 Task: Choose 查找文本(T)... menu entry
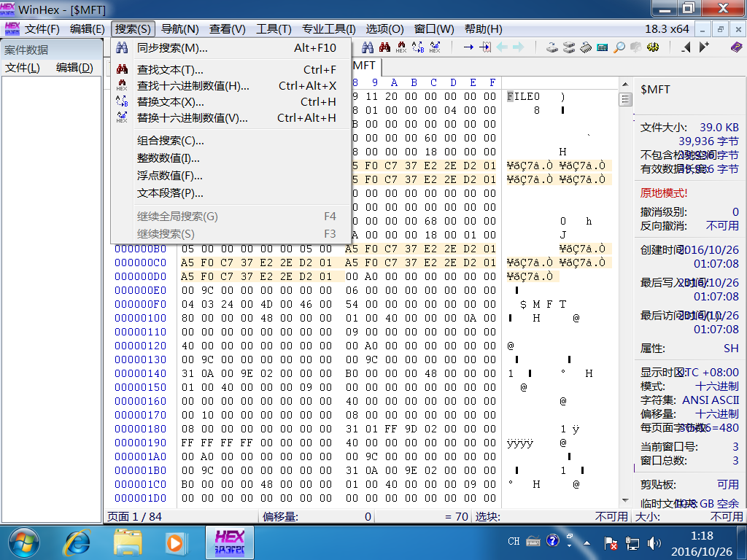[231, 69]
